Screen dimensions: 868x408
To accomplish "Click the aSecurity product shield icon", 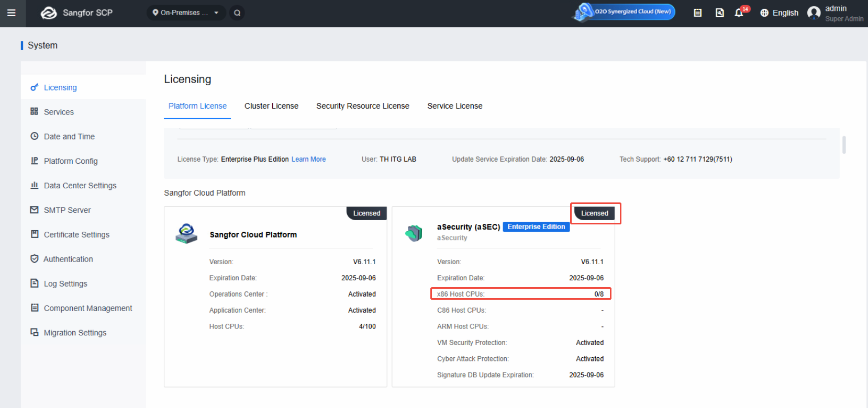I will point(414,233).
